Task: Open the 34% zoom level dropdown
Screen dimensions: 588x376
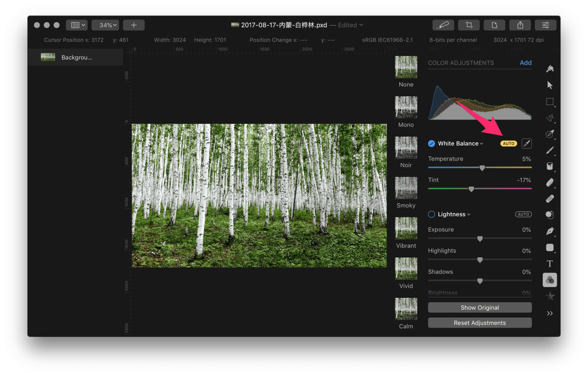Action: 105,25
